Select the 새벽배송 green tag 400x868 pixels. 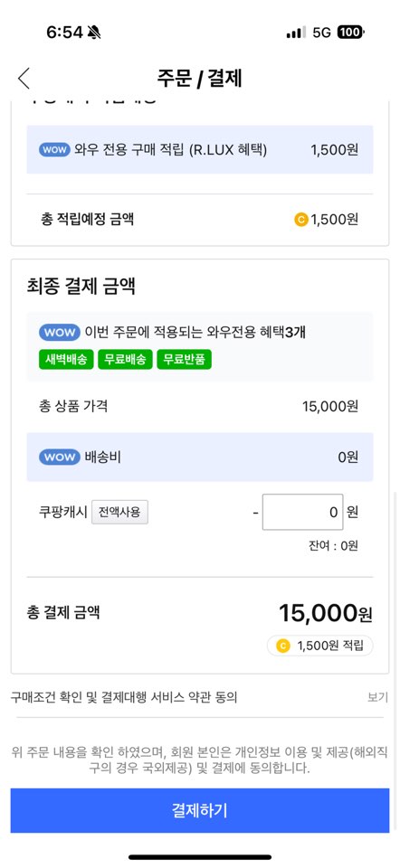point(66,360)
